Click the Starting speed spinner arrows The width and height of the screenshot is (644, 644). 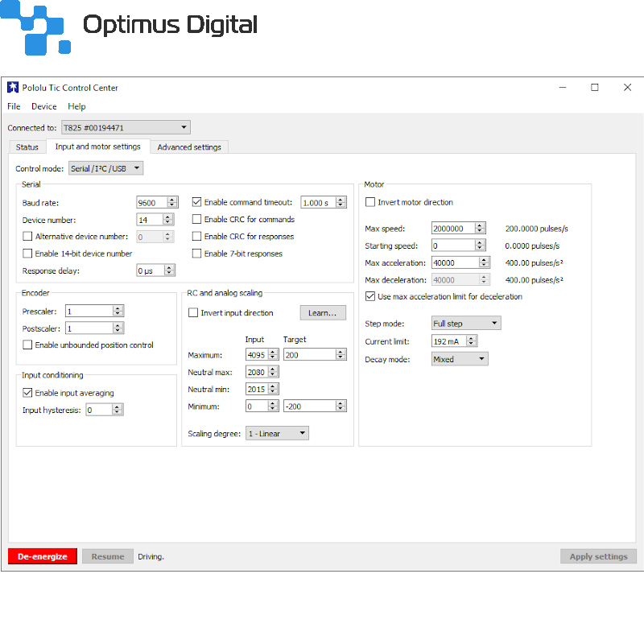[480, 246]
